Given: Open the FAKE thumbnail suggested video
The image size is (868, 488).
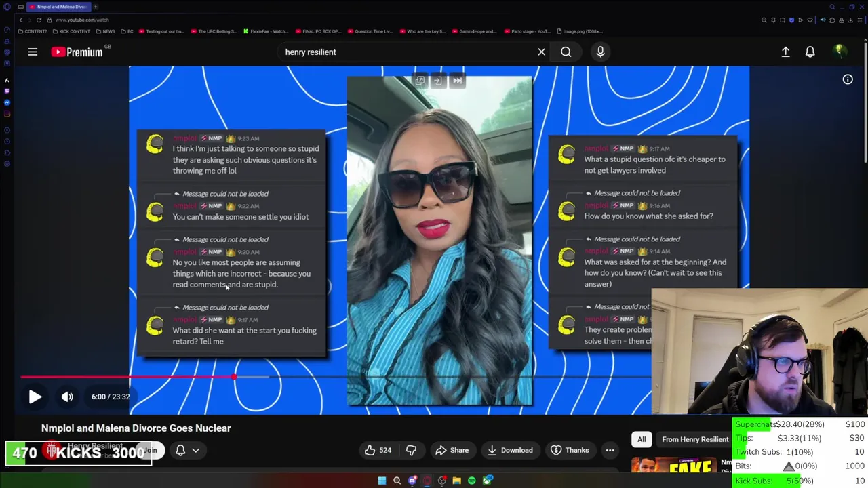Looking at the screenshot, I should coord(674,466).
